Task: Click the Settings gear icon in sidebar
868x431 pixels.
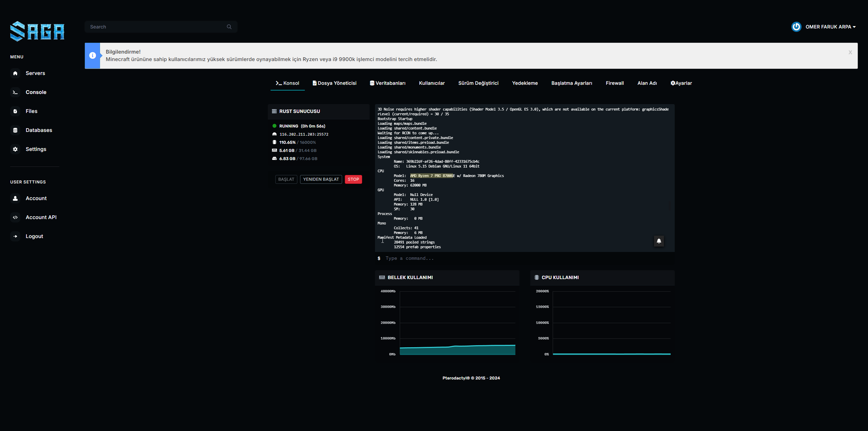Action: 15,149
